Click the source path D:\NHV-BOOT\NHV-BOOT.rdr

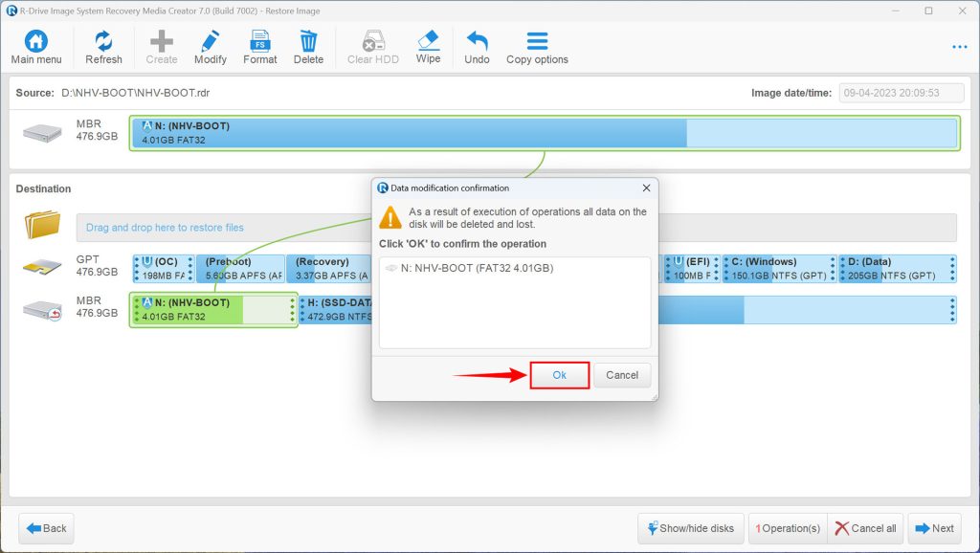click(x=135, y=93)
